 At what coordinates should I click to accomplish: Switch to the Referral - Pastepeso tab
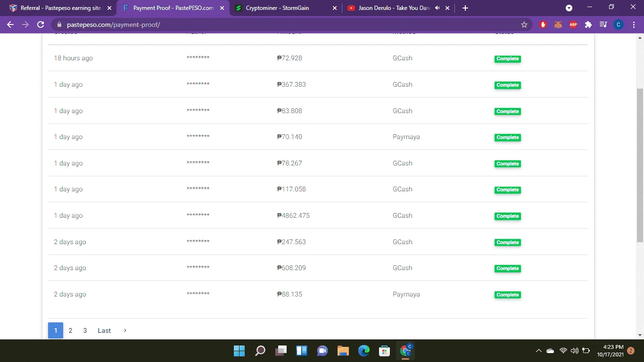pos(60,8)
